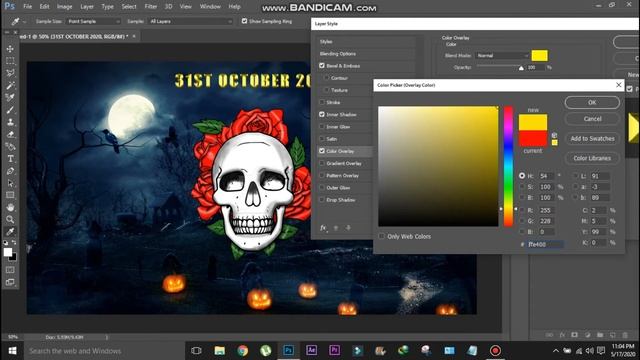Click the add layer mask icon

(x=575, y=335)
